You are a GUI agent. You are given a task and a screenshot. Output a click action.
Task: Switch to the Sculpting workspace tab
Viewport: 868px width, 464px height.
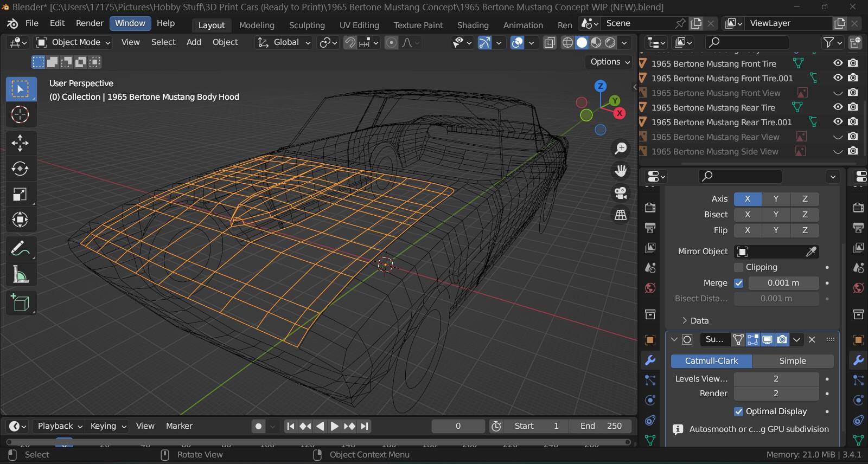[x=307, y=25]
